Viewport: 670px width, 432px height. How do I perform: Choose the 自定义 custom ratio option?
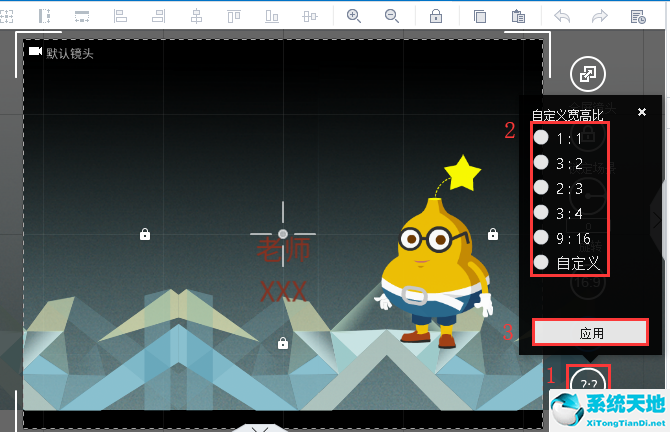[x=541, y=263]
